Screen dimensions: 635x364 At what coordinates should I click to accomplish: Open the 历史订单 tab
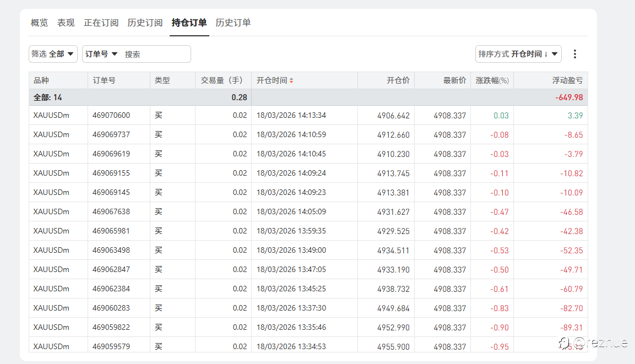[234, 23]
